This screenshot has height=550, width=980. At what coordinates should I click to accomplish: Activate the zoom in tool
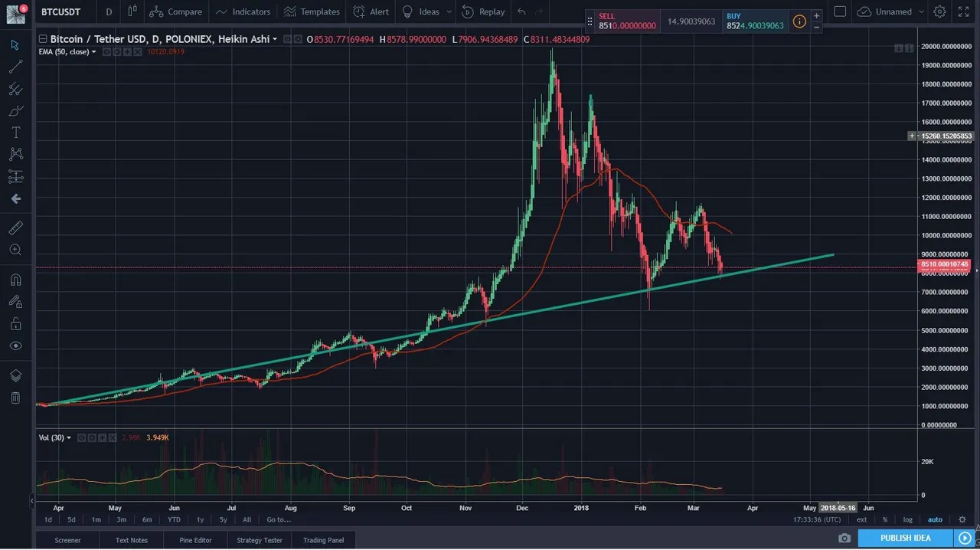point(15,250)
